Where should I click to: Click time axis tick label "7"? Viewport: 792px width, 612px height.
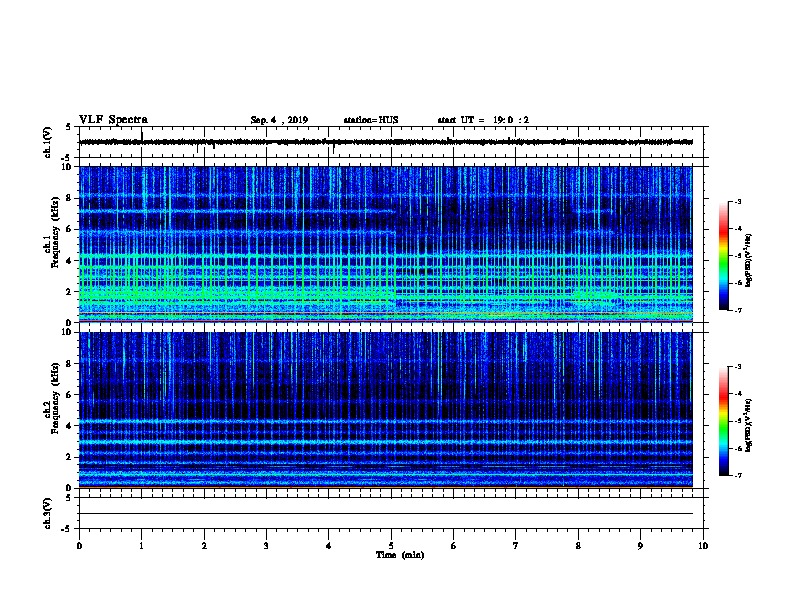tap(516, 546)
